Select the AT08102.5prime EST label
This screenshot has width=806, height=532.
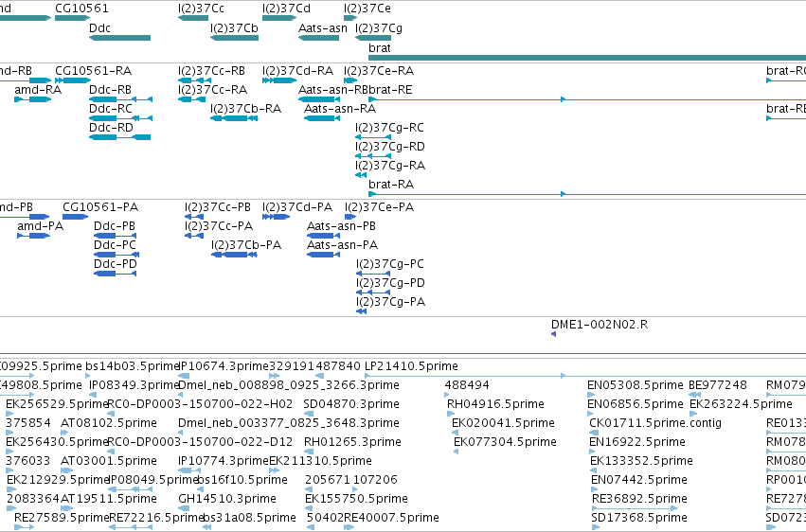(109, 422)
